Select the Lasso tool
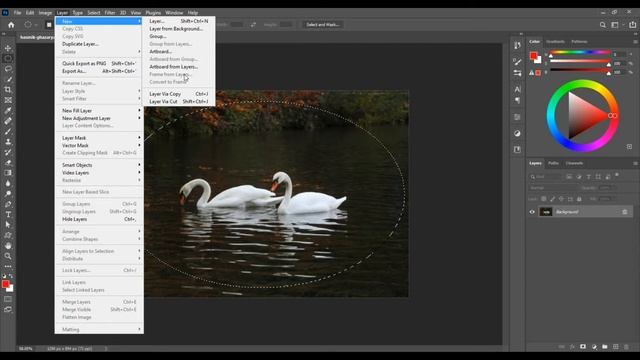This screenshot has width=640, height=360. tap(8, 69)
